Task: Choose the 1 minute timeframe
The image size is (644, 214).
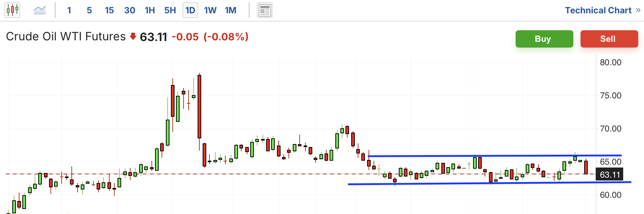Action: (69, 10)
